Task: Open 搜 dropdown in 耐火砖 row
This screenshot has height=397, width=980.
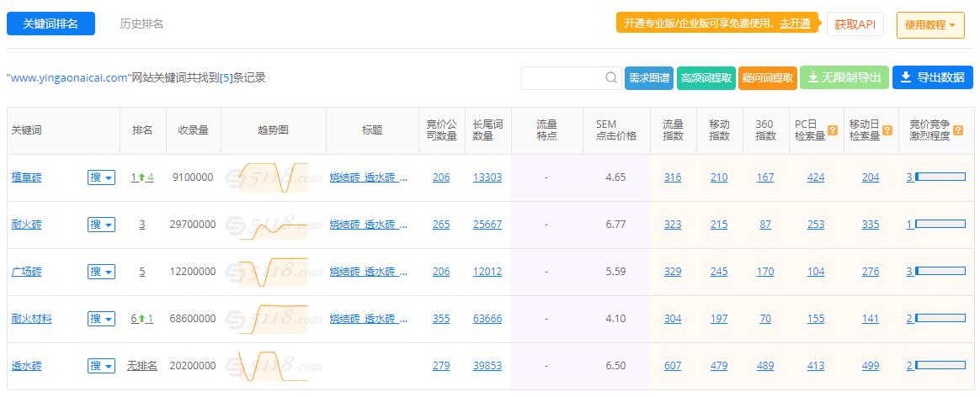Action: point(101,225)
